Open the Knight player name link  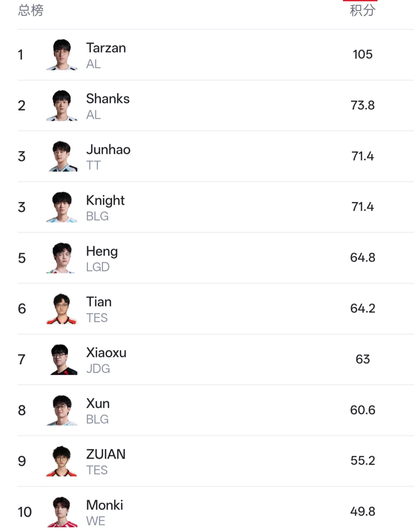pyautogui.click(x=105, y=201)
